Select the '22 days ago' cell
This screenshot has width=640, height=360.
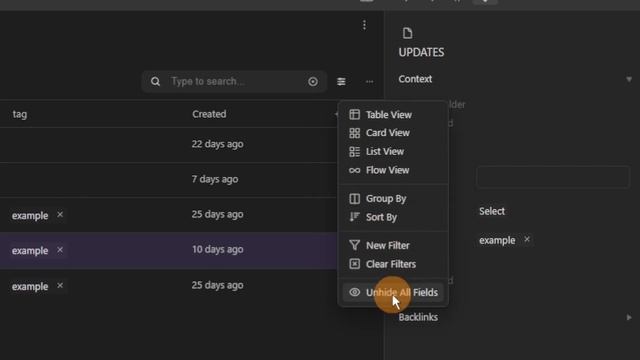[x=218, y=144]
